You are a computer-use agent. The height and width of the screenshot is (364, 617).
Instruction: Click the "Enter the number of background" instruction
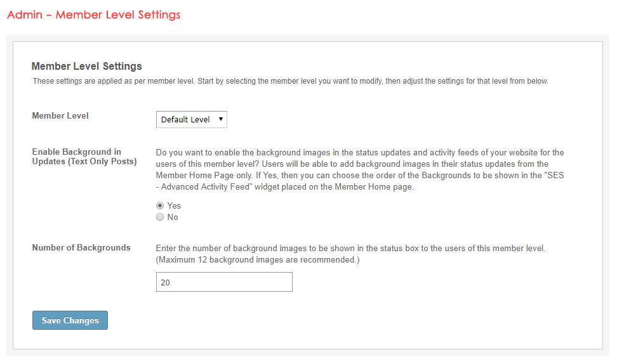(350, 248)
